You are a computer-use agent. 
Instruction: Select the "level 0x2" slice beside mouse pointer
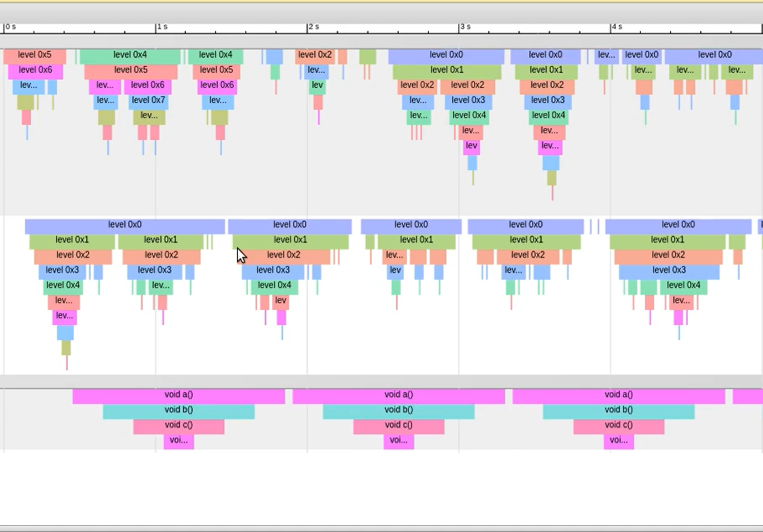click(x=283, y=256)
